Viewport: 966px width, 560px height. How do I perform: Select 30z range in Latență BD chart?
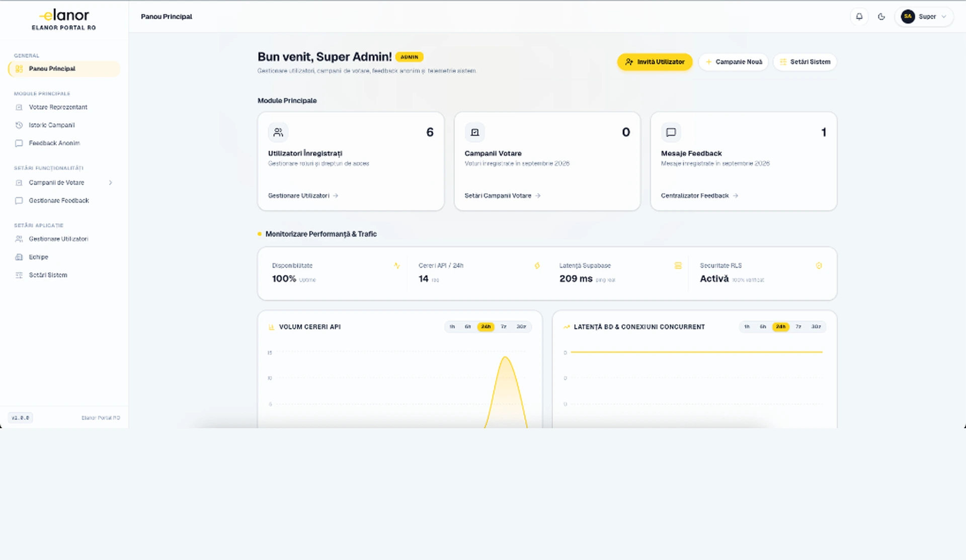816,327
